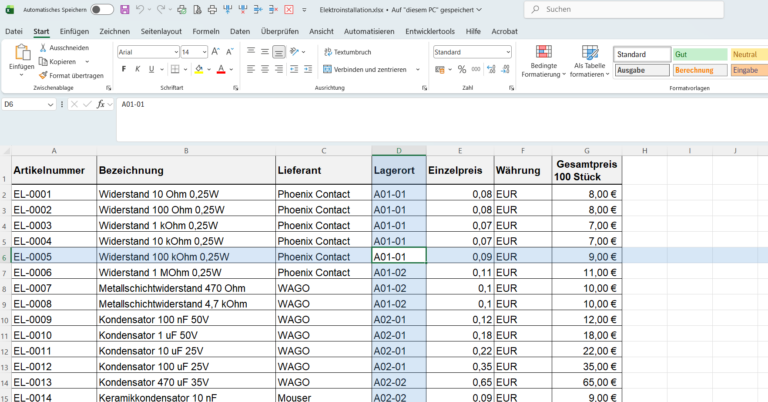Click the increase font size icon

tap(216, 51)
